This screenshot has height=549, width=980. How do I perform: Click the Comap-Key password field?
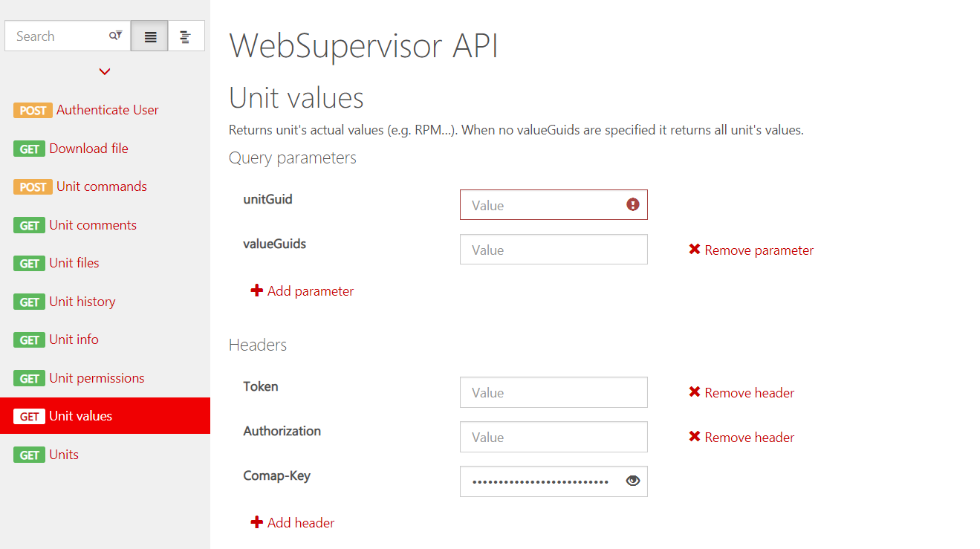point(554,481)
